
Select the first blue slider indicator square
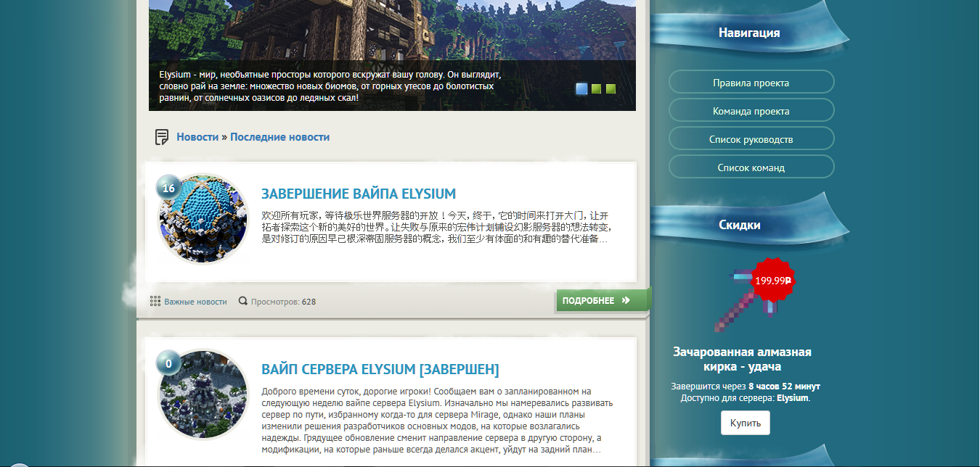tap(582, 88)
